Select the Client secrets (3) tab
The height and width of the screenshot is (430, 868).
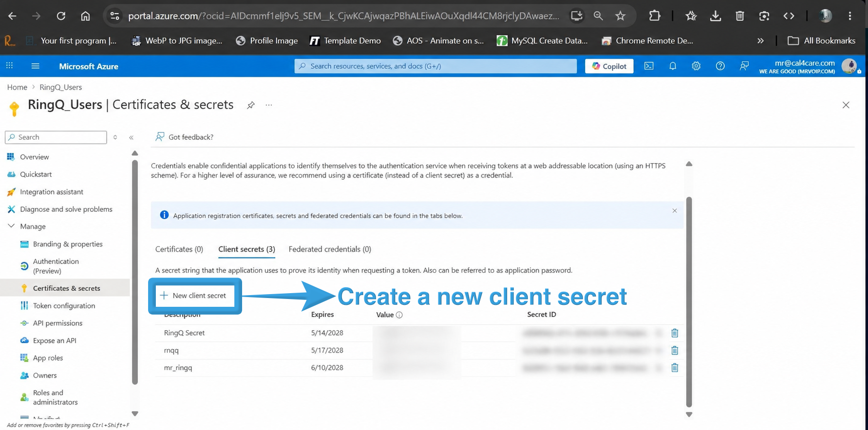246,249
